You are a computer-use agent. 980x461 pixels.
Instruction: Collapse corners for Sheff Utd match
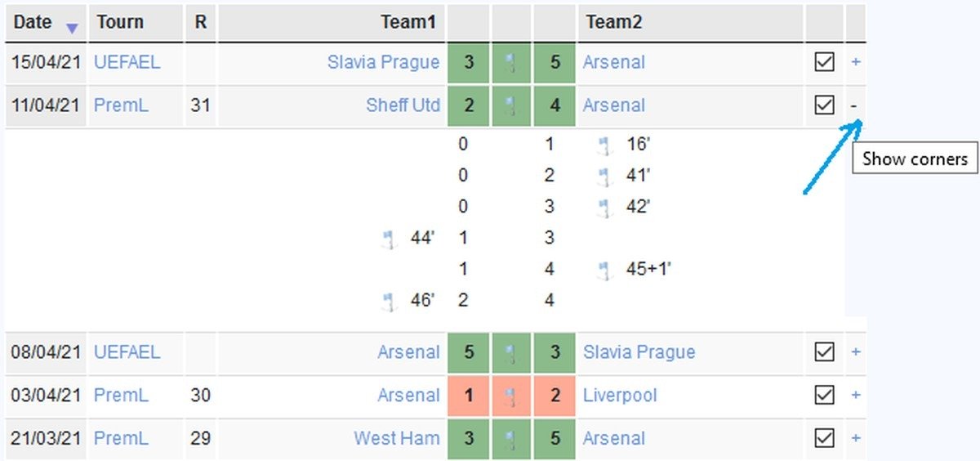[x=855, y=105]
